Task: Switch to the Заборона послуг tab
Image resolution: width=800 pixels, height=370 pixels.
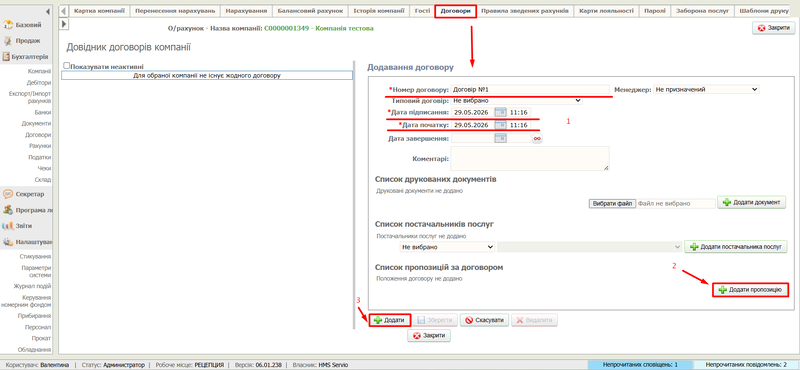Action: point(703,11)
